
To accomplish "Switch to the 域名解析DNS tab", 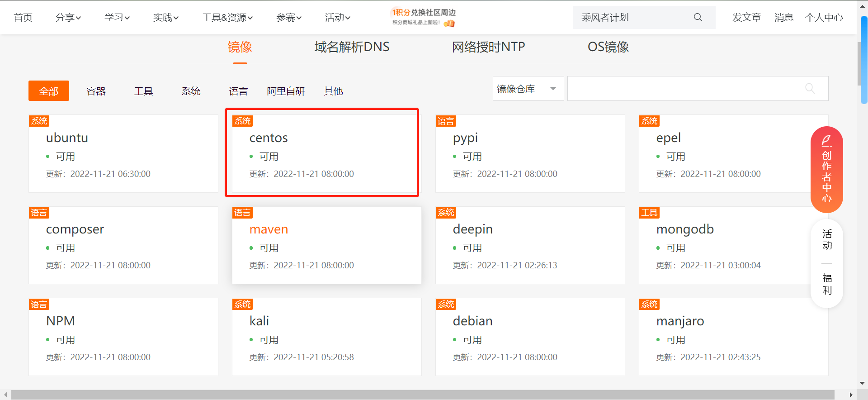I will [x=352, y=47].
